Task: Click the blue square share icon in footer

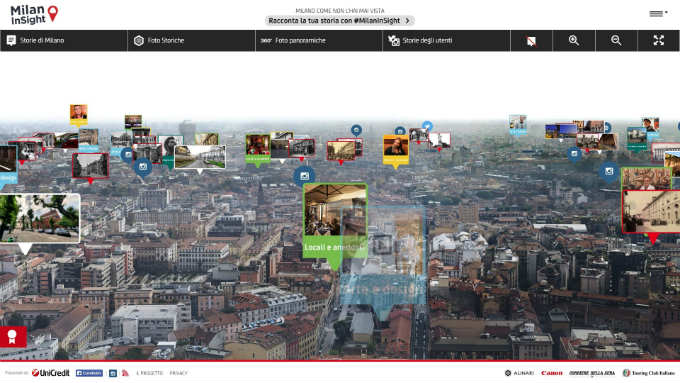Action: [x=113, y=373]
